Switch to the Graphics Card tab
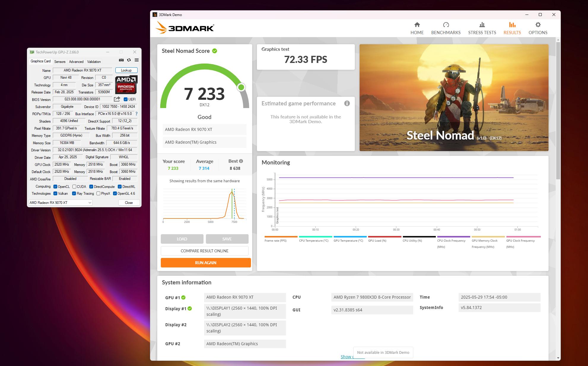The height and width of the screenshot is (366, 588). pos(41,61)
